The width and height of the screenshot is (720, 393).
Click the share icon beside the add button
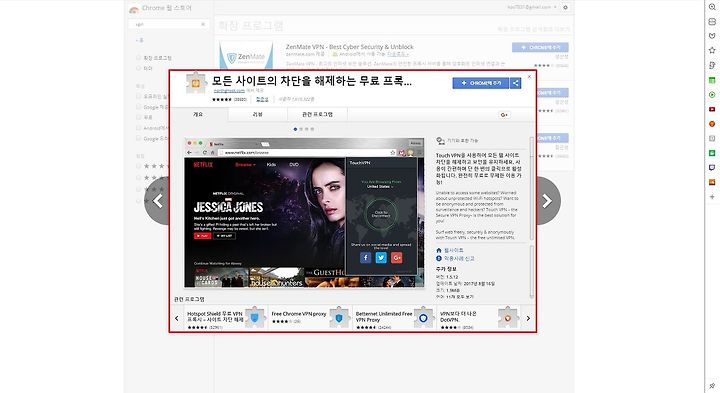click(x=515, y=83)
